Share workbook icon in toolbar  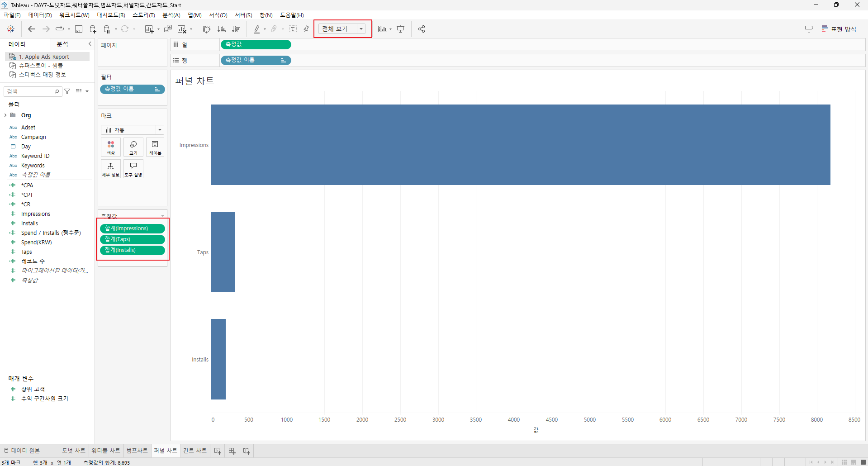(422, 29)
